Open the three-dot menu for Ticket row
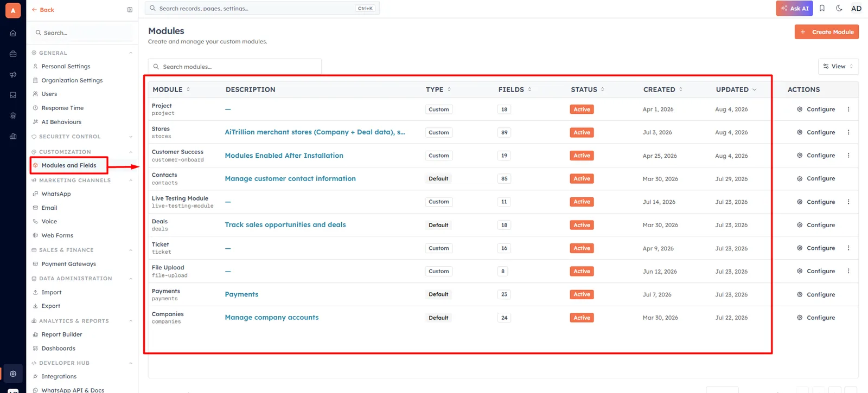868x393 pixels. click(848, 248)
